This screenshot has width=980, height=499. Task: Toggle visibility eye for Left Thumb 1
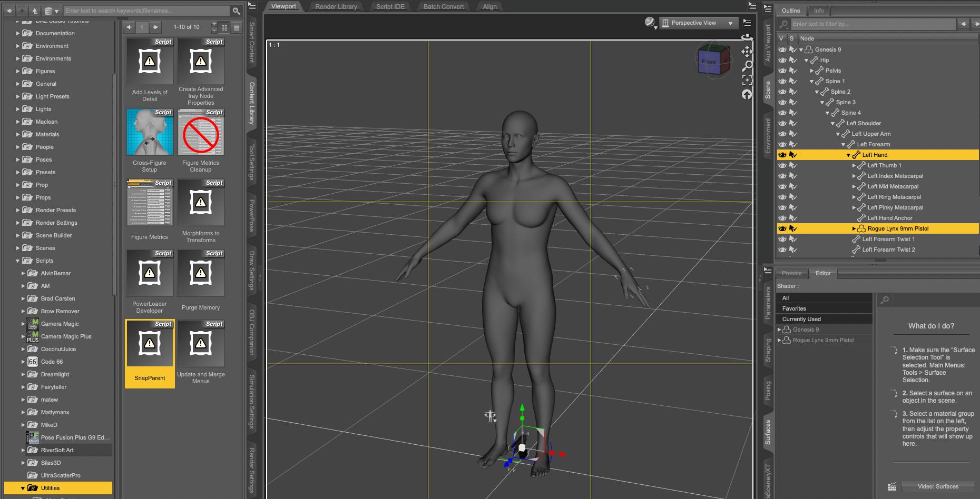(x=782, y=165)
